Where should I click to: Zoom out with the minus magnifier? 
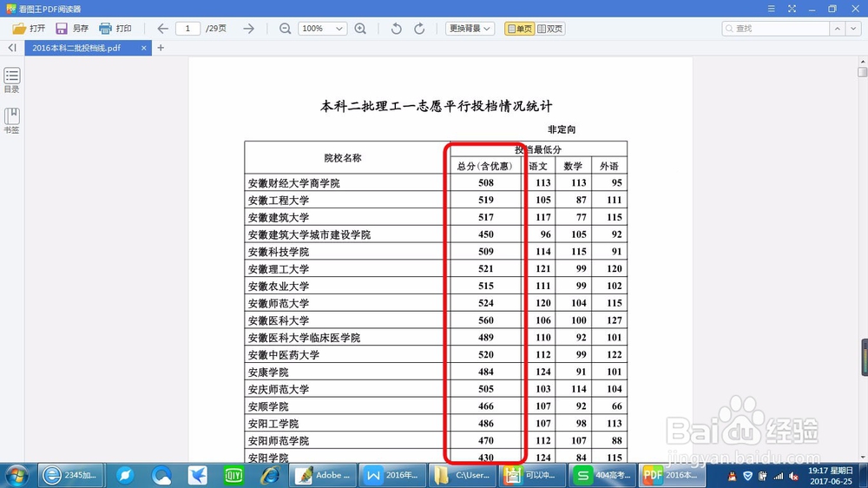coord(285,29)
